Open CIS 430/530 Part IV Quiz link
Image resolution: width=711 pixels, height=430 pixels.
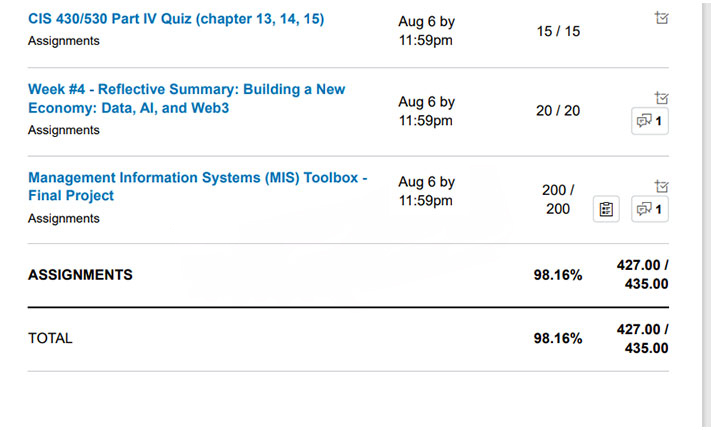coord(176,19)
